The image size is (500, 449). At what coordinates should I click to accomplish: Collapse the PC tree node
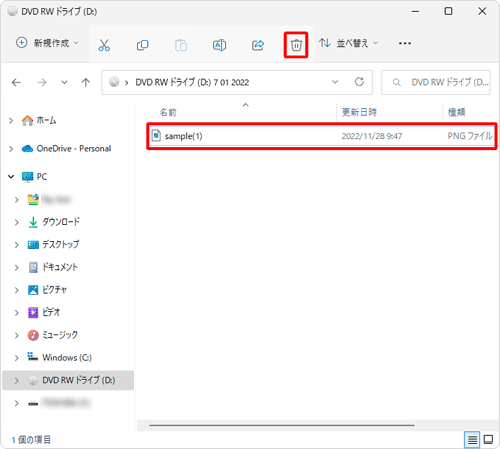pyautogui.click(x=11, y=176)
